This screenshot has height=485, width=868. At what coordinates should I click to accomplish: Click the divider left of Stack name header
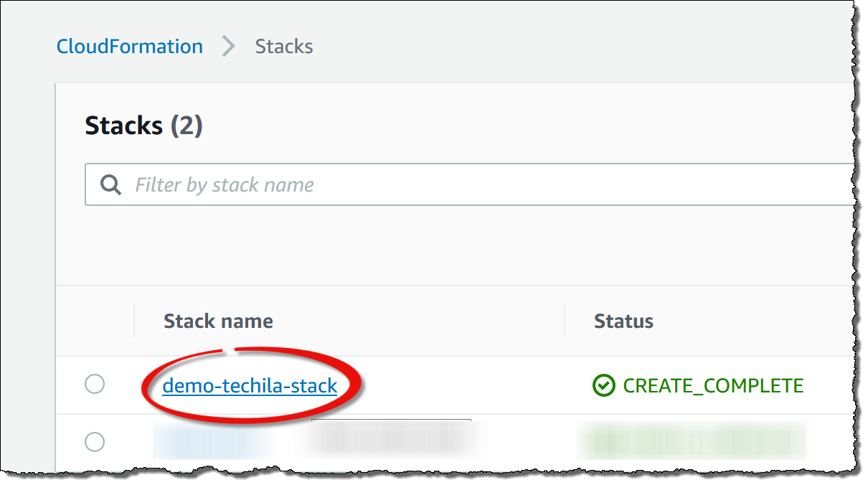coord(134,321)
